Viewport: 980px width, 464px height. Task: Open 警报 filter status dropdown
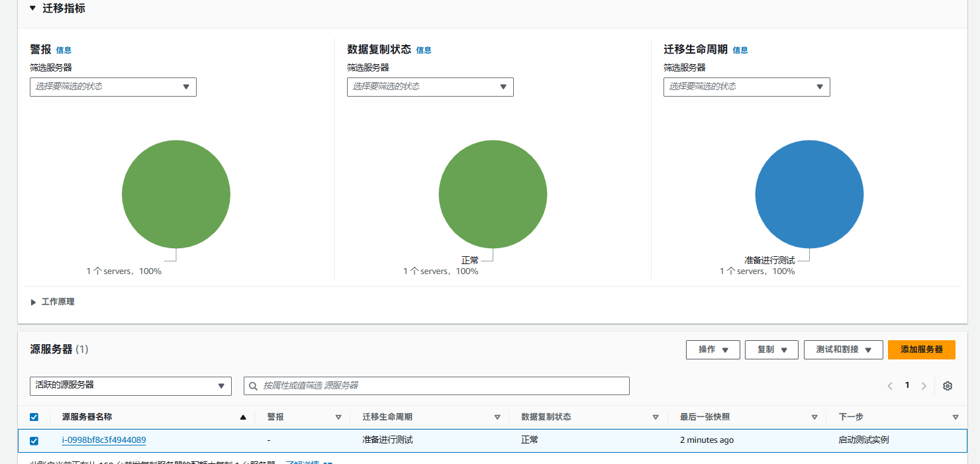click(x=113, y=87)
